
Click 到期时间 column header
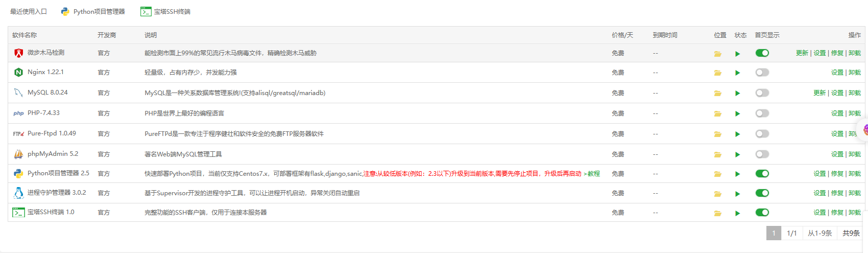coord(665,35)
